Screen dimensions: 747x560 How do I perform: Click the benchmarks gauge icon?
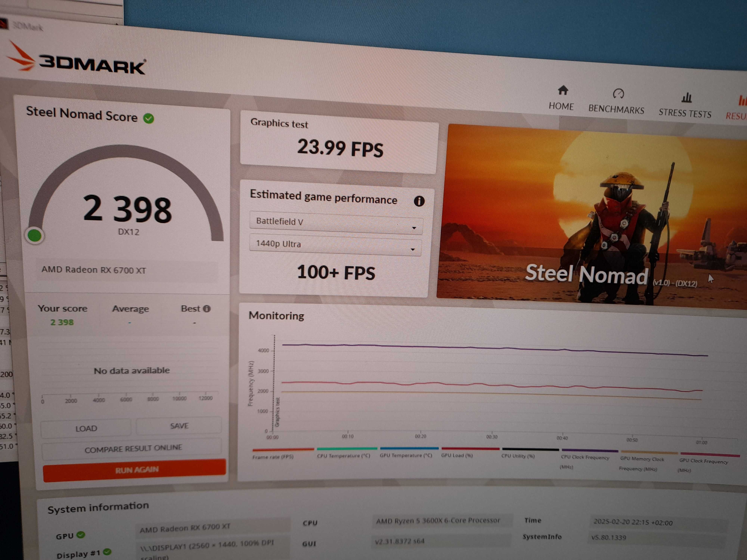[618, 94]
